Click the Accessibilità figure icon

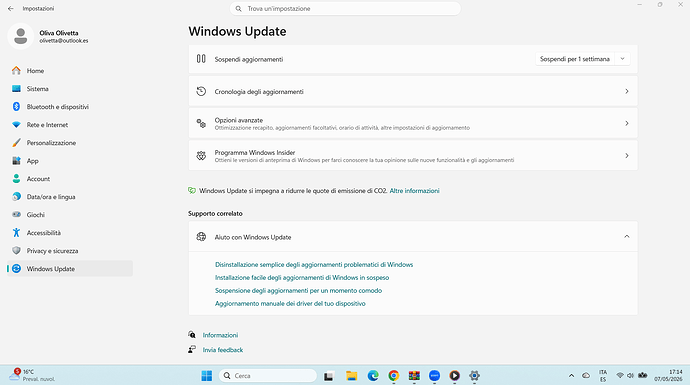pyautogui.click(x=16, y=233)
